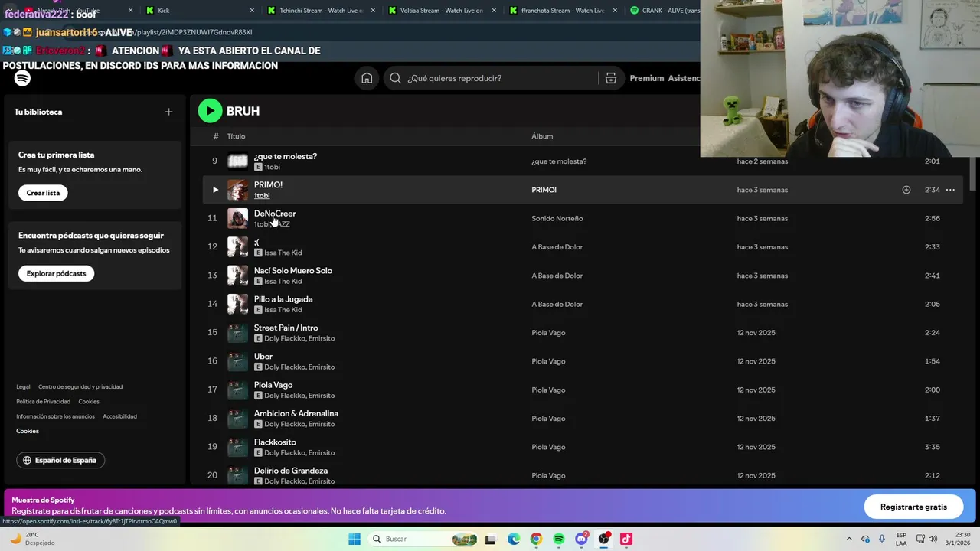Click the globe icon on language button
The image size is (980, 551).
coord(27,460)
